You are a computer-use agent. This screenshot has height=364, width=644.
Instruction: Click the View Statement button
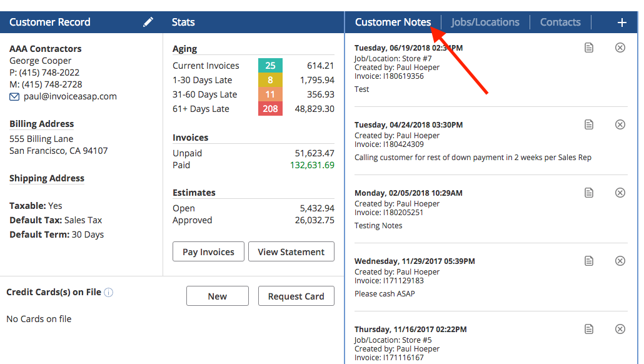click(291, 251)
